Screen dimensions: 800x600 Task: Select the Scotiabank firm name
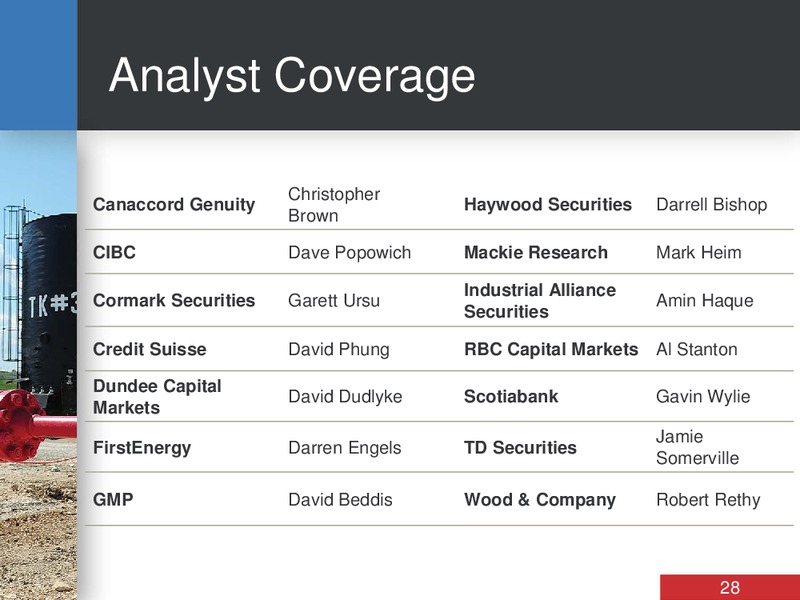click(511, 396)
